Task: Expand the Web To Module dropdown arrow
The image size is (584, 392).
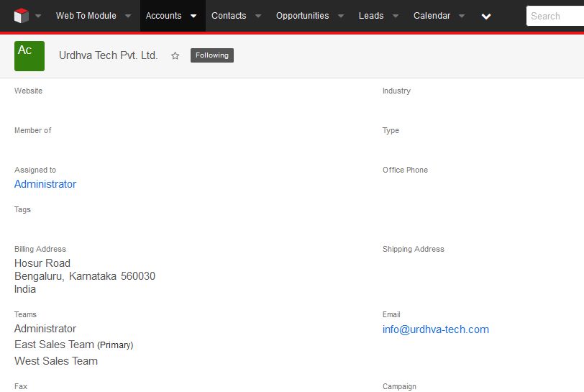Action: coord(128,16)
